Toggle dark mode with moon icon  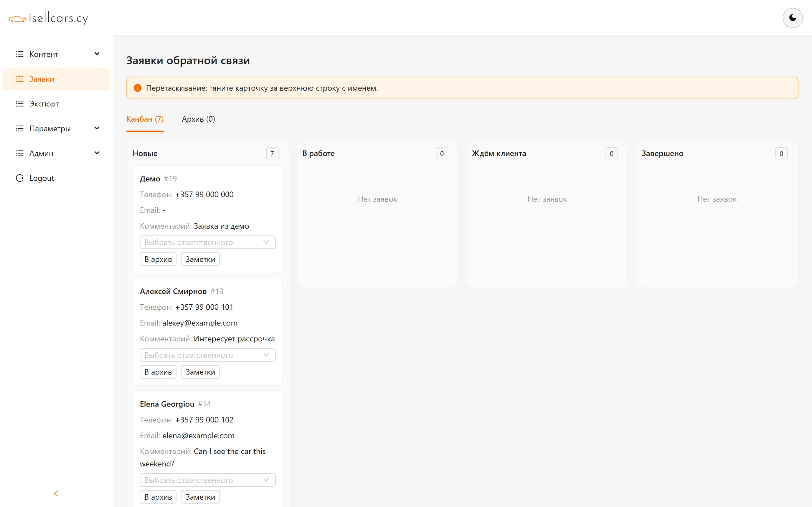pos(792,18)
